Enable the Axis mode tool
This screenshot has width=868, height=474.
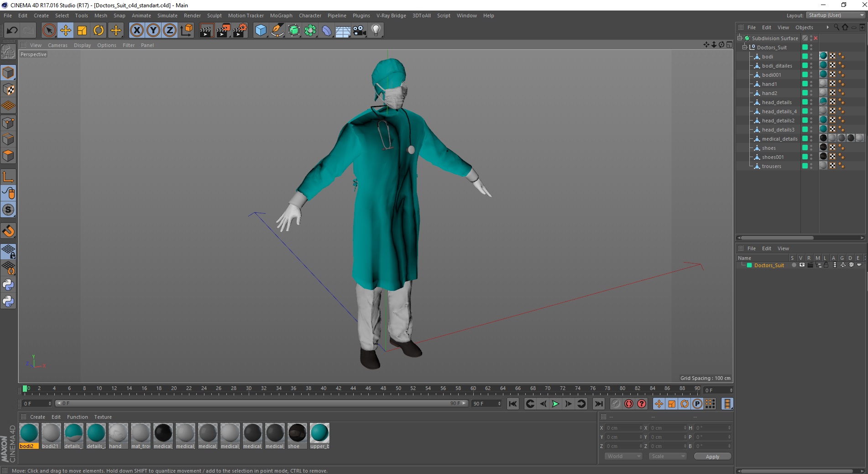(8, 176)
